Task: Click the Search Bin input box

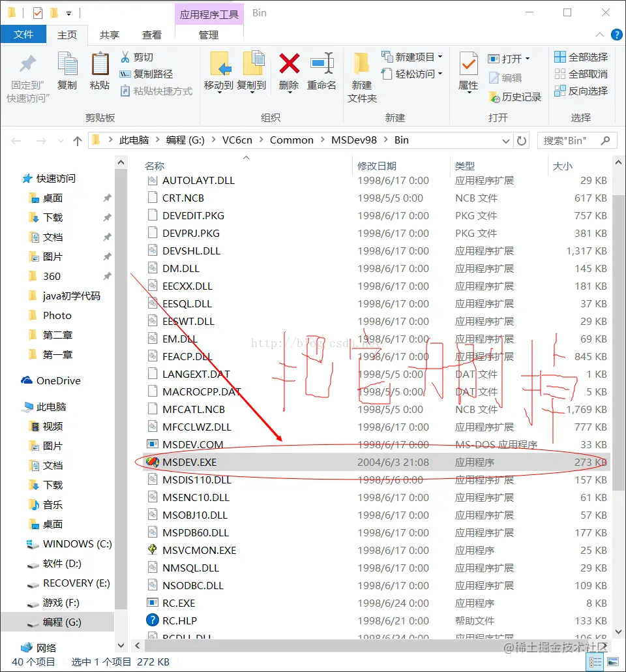Action: pos(576,140)
